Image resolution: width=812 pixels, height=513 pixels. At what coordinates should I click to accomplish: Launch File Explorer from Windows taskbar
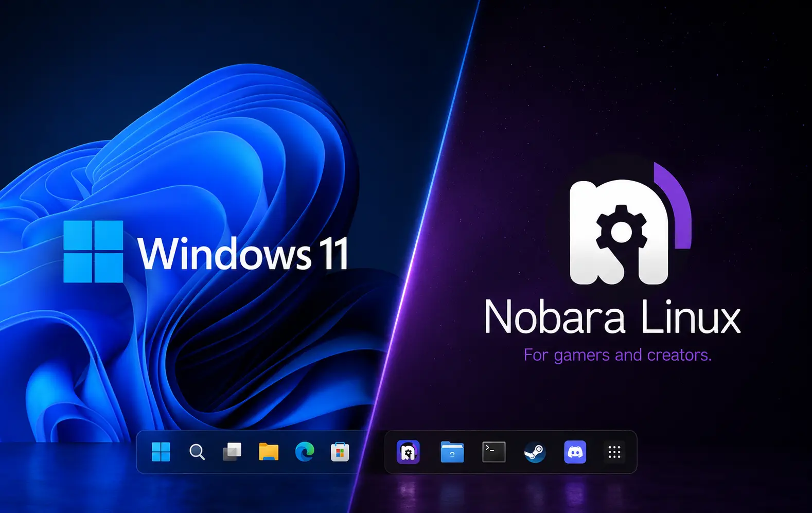[269, 452]
